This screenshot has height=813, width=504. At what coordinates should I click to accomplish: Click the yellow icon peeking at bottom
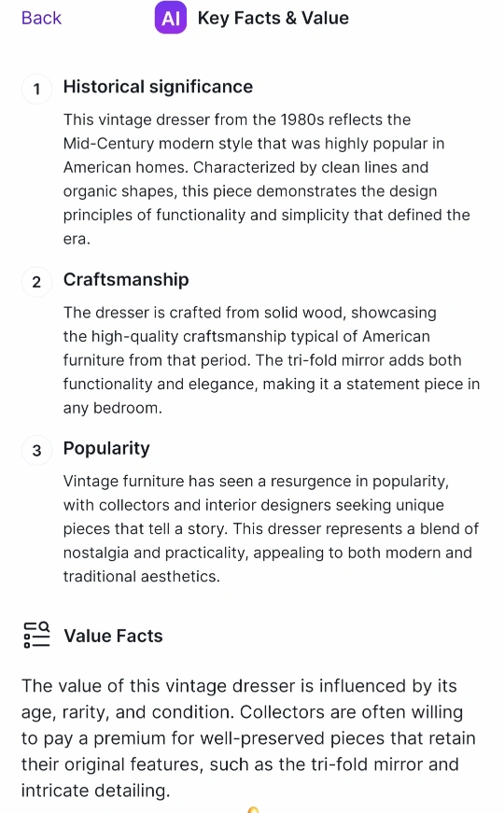[x=253, y=810]
